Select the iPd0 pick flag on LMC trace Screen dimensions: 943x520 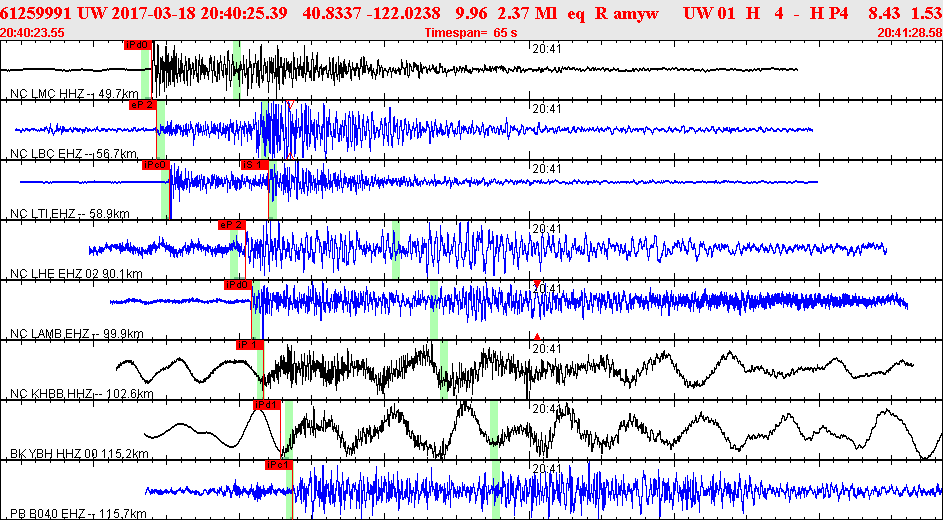click(138, 44)
